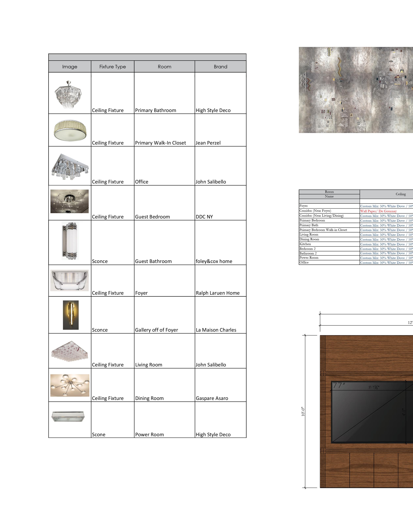Click the Dining Room Gaspare Asaro fixture photo
The width and height of the screenshot is (413, 532).
[x=70, y=386]
